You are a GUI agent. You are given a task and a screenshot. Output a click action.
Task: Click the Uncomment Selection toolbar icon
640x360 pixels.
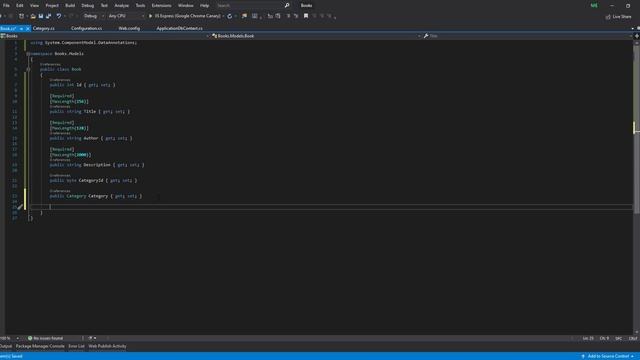278,16
